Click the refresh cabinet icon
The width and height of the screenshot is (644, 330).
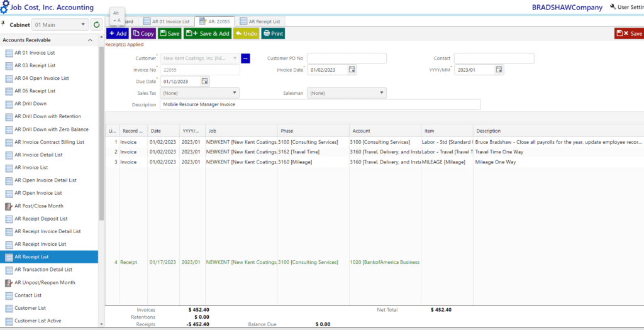click(96, 25)
